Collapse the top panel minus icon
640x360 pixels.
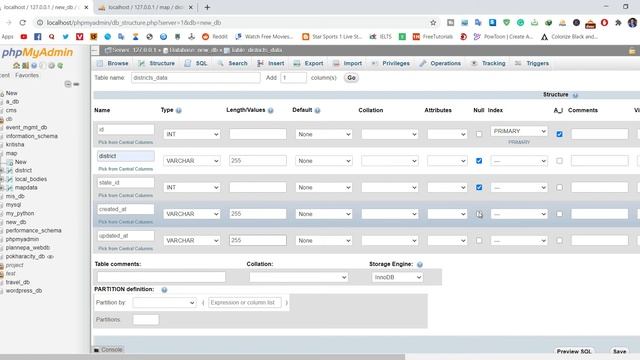pyautogui.click(x=95, y=50)
